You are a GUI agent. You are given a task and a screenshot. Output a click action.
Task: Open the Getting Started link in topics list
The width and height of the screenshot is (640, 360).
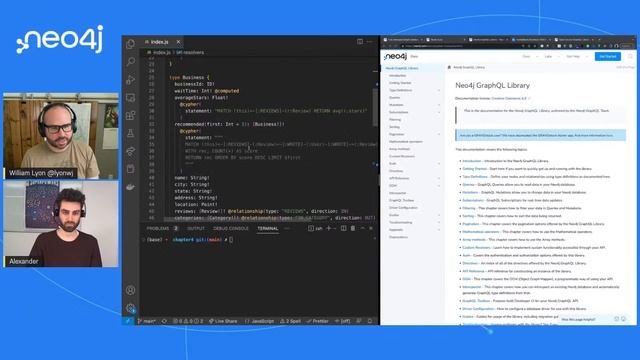click(474, 169)
